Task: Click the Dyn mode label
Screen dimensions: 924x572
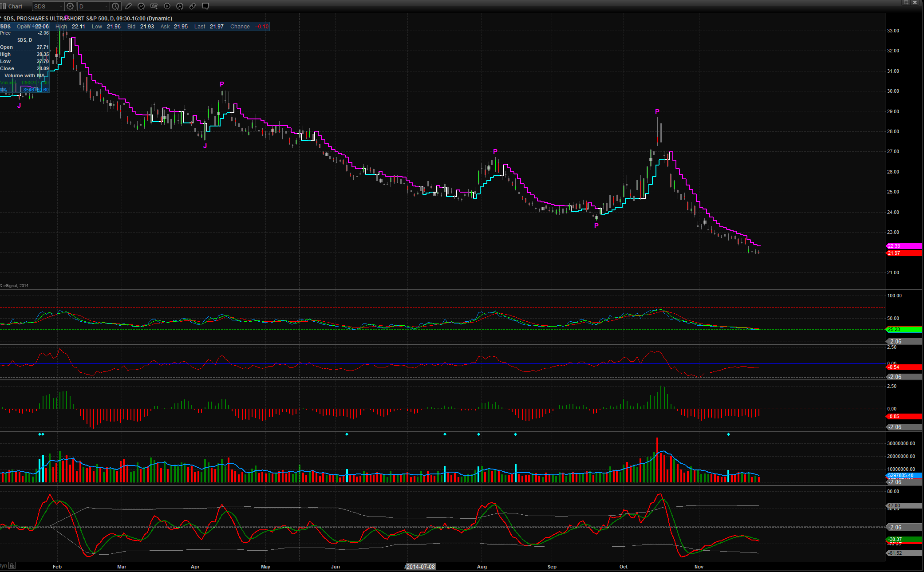Action: click(4, 566)
